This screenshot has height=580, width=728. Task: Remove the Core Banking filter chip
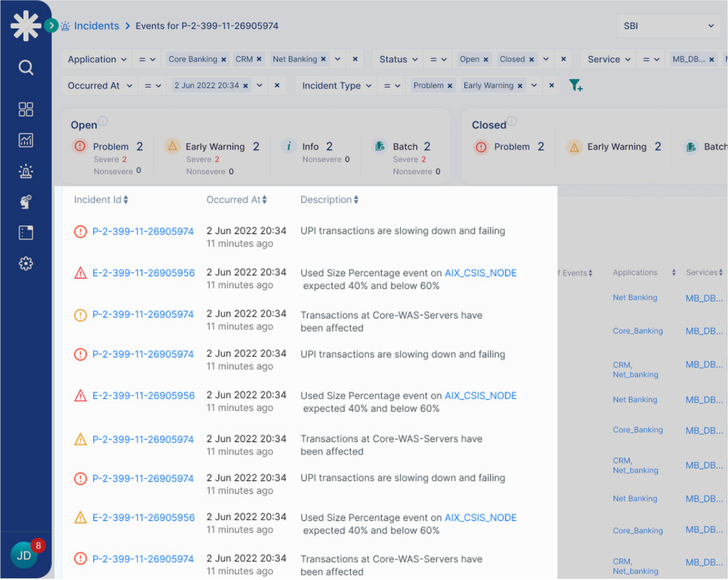pyautogui.click(x=224, y=60)
